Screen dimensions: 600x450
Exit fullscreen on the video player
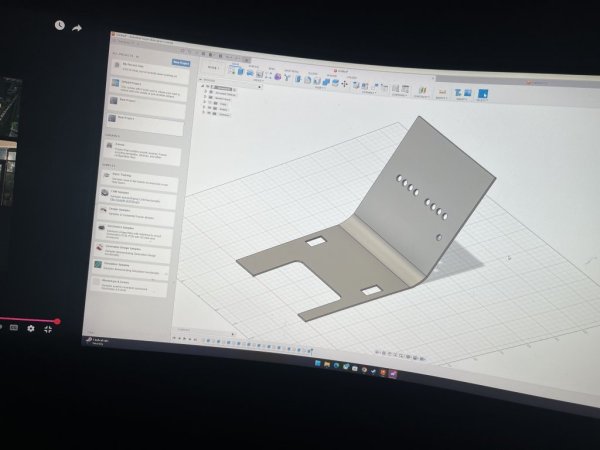(x=48, y=328)
